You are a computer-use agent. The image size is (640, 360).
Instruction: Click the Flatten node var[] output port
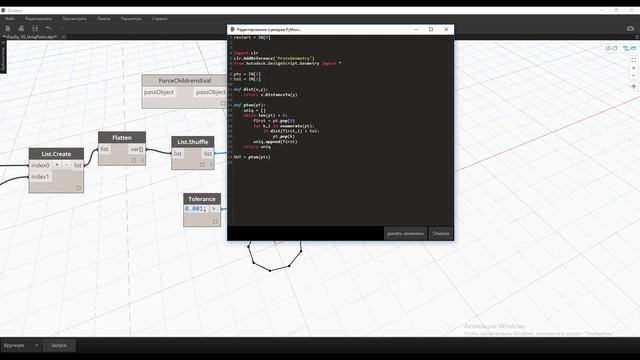click(137, 149)
